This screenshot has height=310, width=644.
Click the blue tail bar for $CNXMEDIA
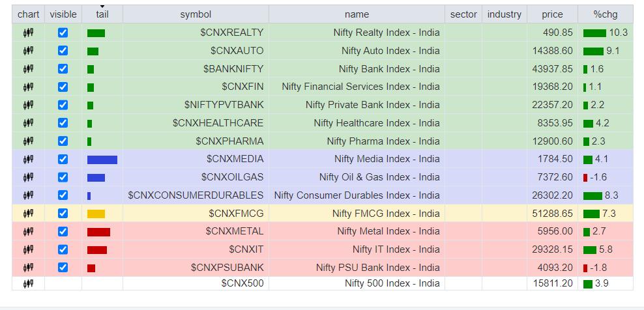(102, 160)
